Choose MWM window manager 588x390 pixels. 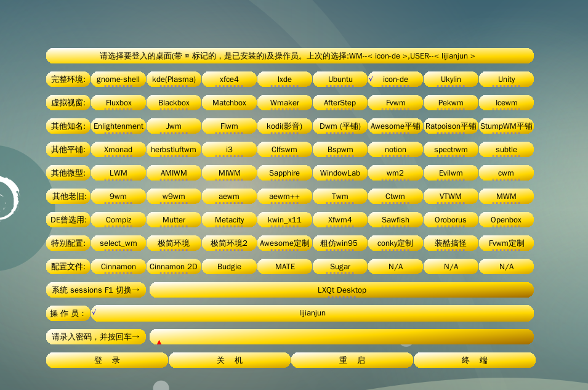click(x=506, y=197)
